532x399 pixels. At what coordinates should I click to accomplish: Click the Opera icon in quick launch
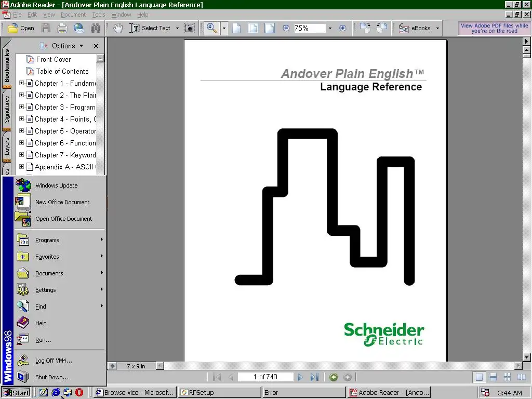[79, 393]
